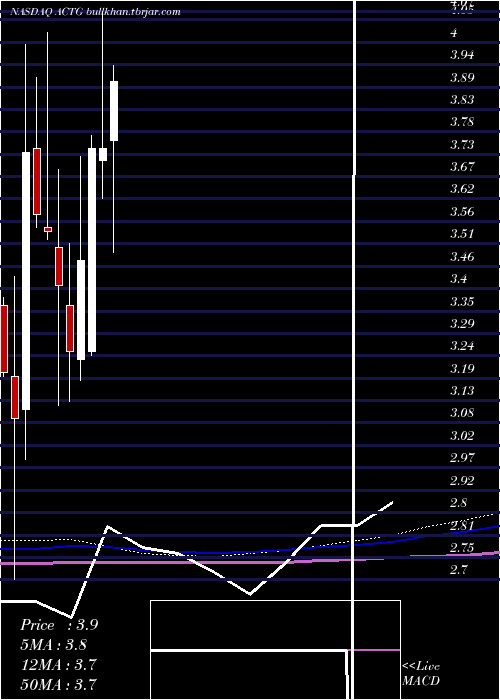Click the 3.94 price axis label
The width and height of the screenshot is (500, 700).
coord(462,55)
